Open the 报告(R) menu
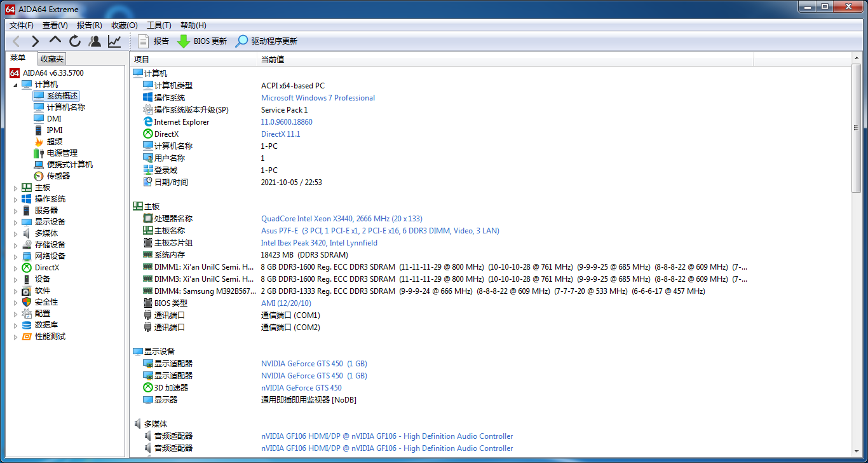 pos(90,25)
